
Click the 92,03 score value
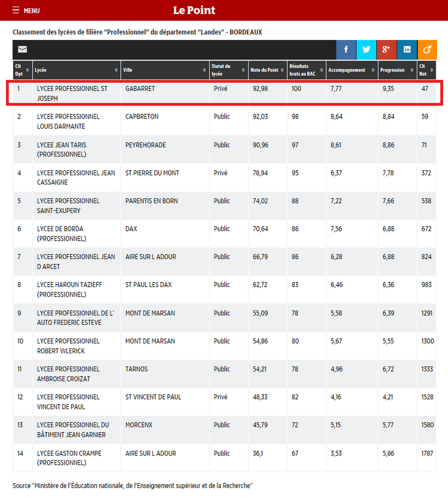click(260, 116)
